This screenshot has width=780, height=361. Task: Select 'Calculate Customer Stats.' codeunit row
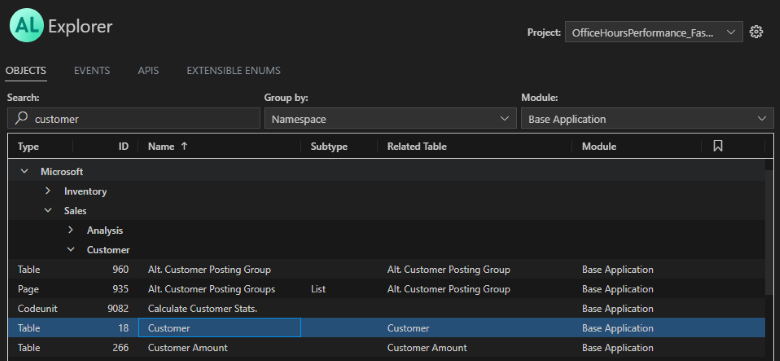(x=386, y=308)
